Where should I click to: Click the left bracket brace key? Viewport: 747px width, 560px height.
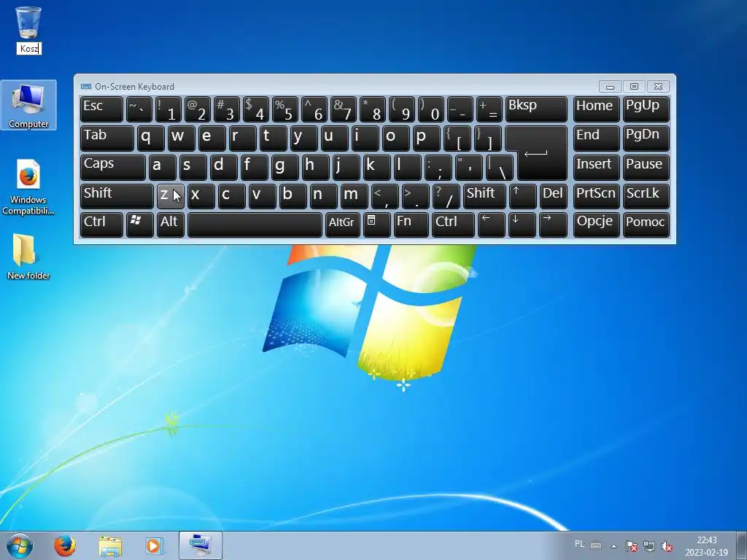point(457,139)
